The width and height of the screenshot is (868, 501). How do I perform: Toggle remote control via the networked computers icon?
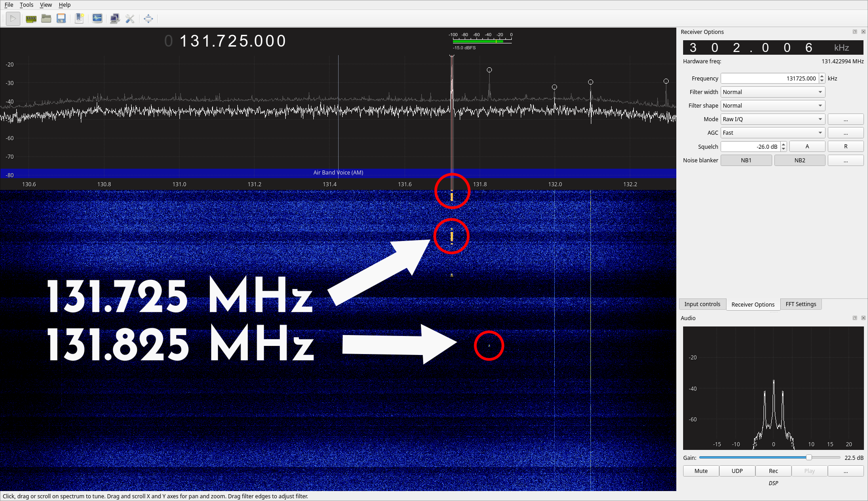pos(115,19)
